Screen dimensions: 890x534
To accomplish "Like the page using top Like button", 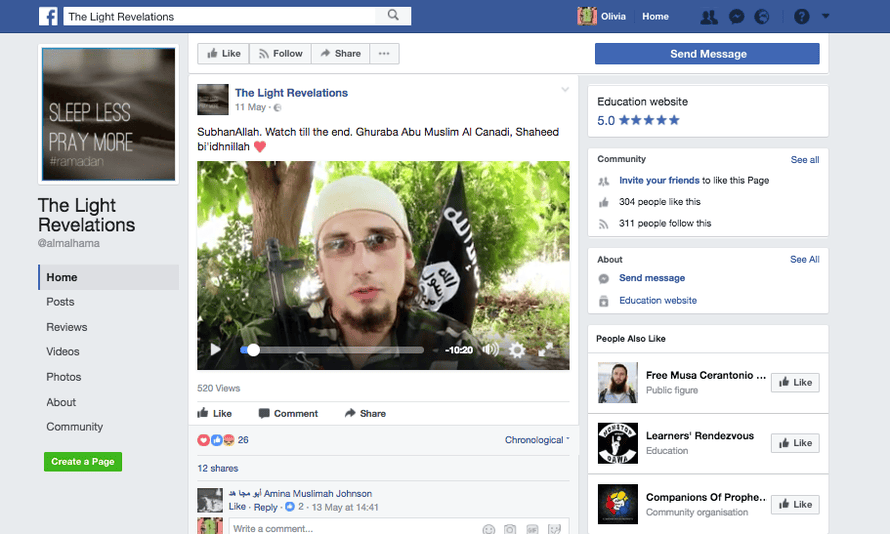I will tap(224, 53).
